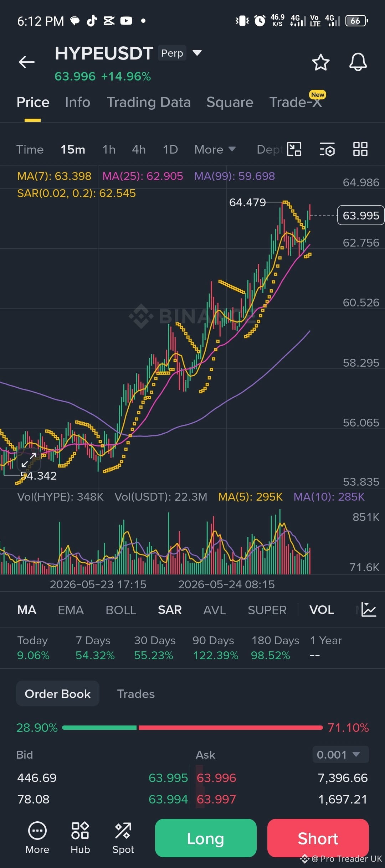The image size is (385, 868).
Task: Toggle MA indicator
Action: 27,610
